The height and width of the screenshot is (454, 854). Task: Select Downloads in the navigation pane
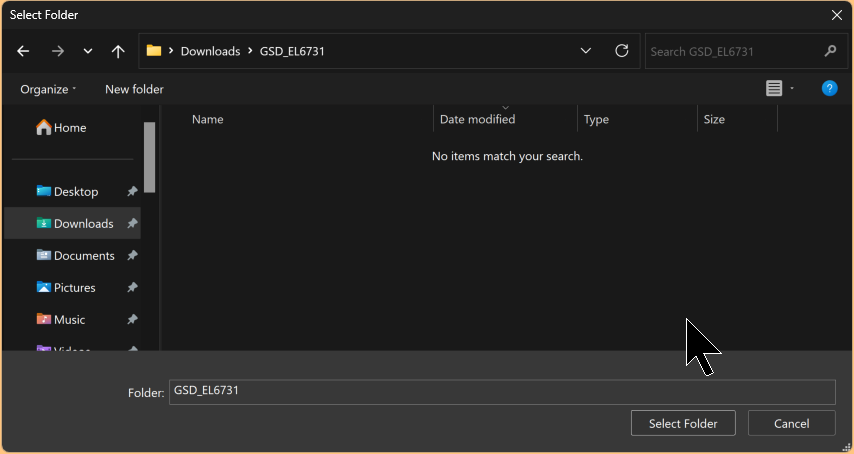pyautogui.click(x=83, y=224)
